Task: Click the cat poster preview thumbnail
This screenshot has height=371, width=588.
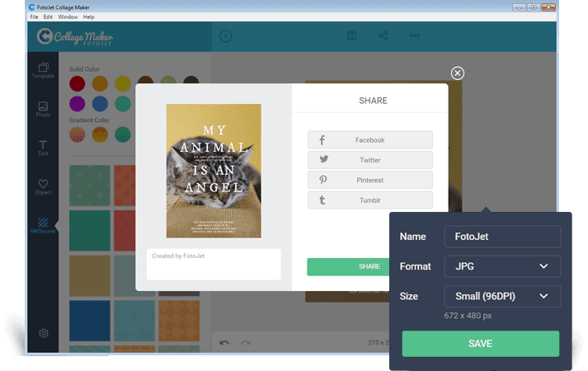Action: click(214, 171)
